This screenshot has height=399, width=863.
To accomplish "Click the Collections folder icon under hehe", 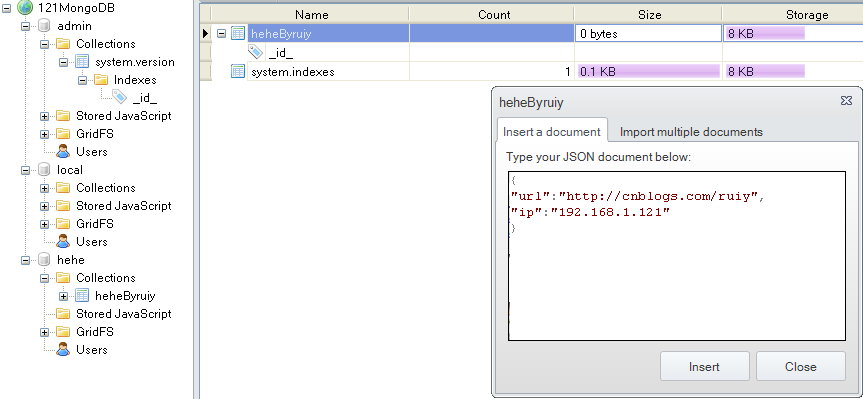I will tap(63, 277).
